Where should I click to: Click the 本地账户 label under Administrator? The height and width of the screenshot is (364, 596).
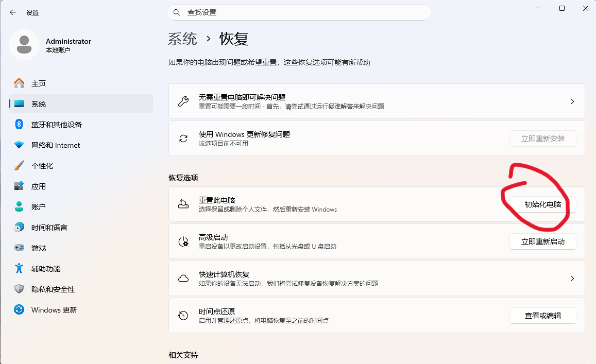(x=58, y=50)
